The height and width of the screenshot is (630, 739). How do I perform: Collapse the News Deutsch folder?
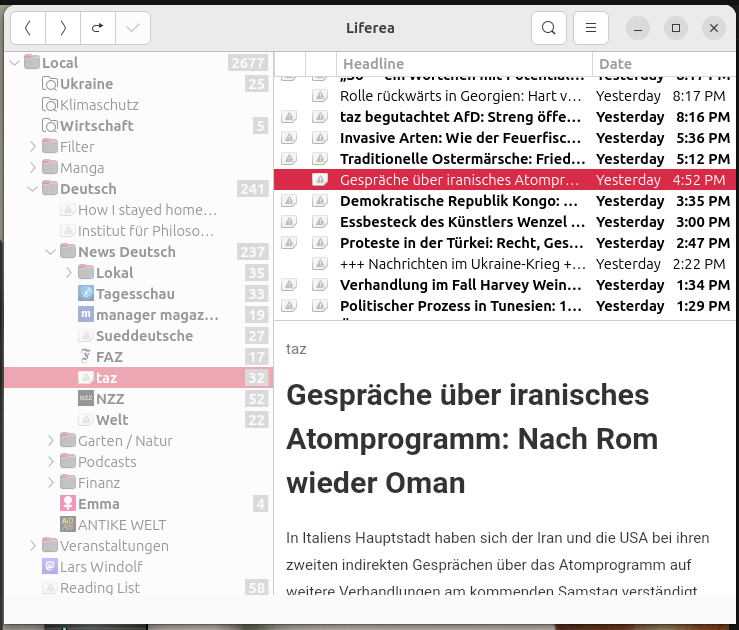(x=50, y=252)
